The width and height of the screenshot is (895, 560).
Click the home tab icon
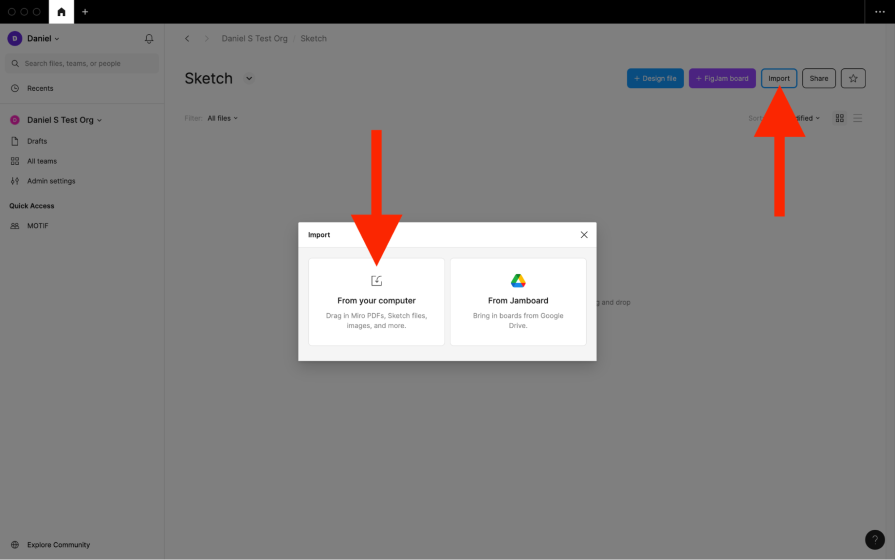[61, 12]
